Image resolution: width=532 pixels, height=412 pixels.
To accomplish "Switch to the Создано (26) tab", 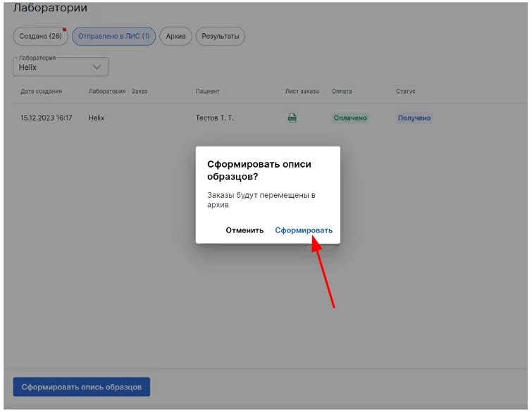I will click(40, 37).
